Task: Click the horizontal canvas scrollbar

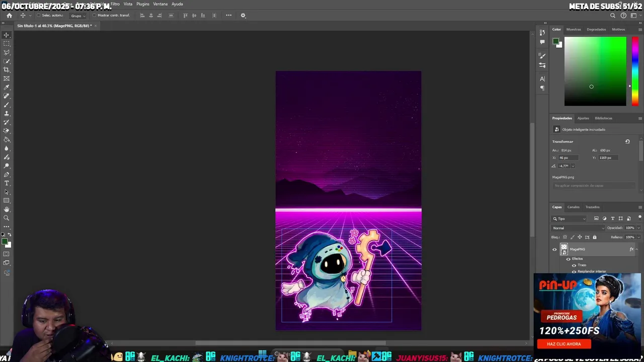Action: pos(290,343)
